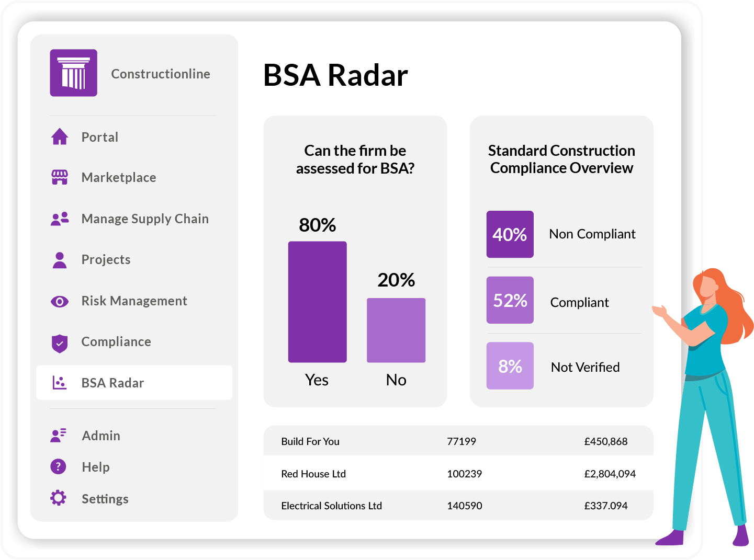Screen dimensions: 754x560
Task: Open Projects using the person icon
Action: (60, 260)
